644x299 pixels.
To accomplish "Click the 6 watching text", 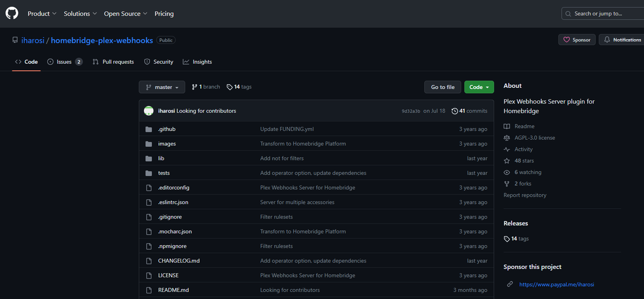I will point(528,173).
